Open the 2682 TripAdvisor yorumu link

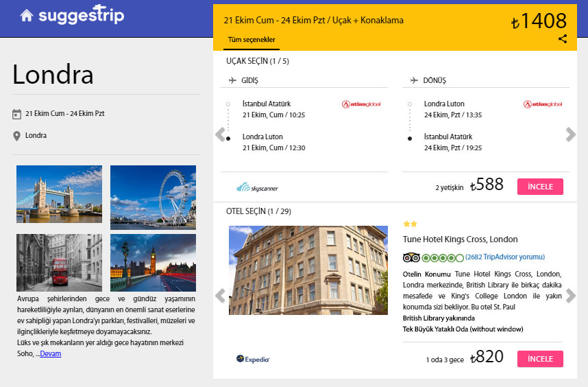[505, 257]
